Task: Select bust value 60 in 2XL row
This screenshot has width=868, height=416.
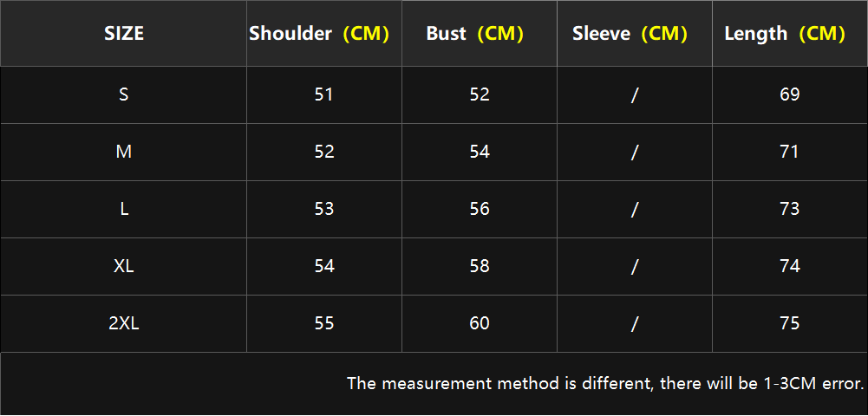Action: (480, 323)
